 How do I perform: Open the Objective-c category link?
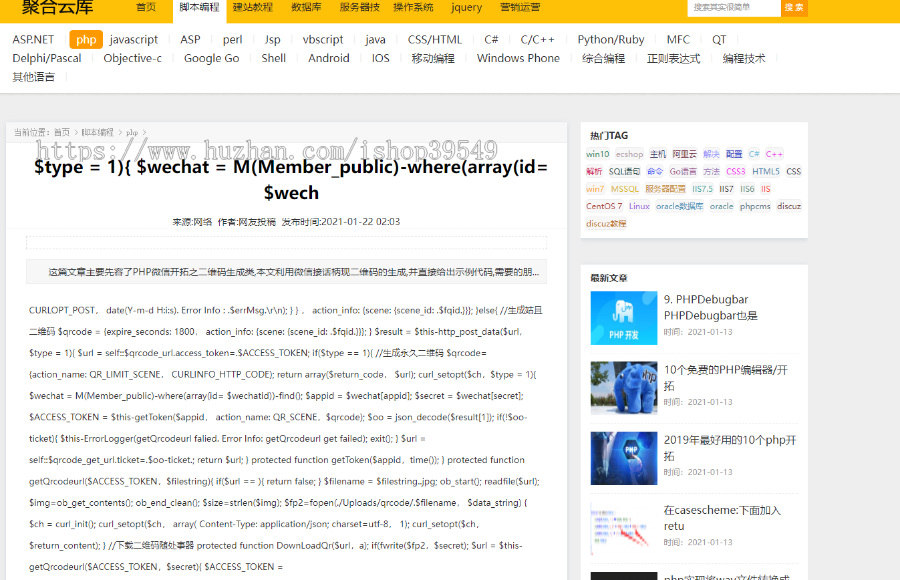pos(133,58)
